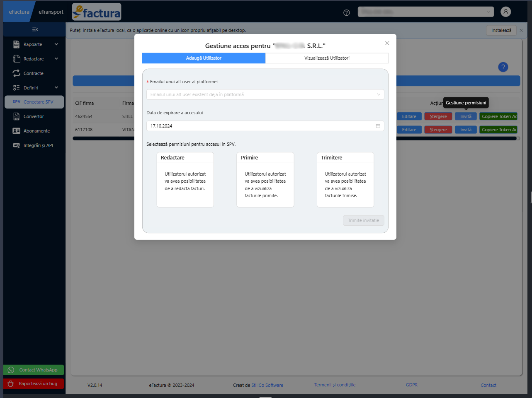Open the user email dropdown
Screen dimensions: 532x398
tap(265, 94)
